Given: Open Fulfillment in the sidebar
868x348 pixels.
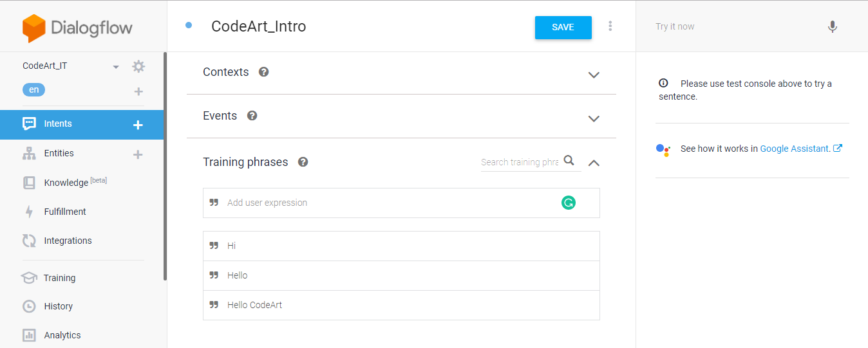Looking at the screenshot, I should [x=64, y=212].
